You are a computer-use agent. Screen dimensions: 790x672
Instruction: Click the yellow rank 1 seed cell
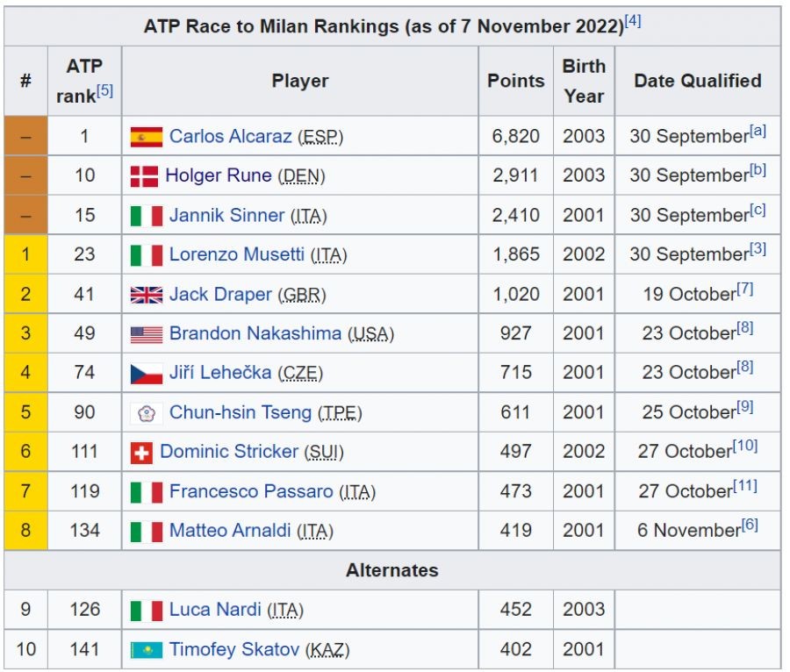click(x=25, y=254)
